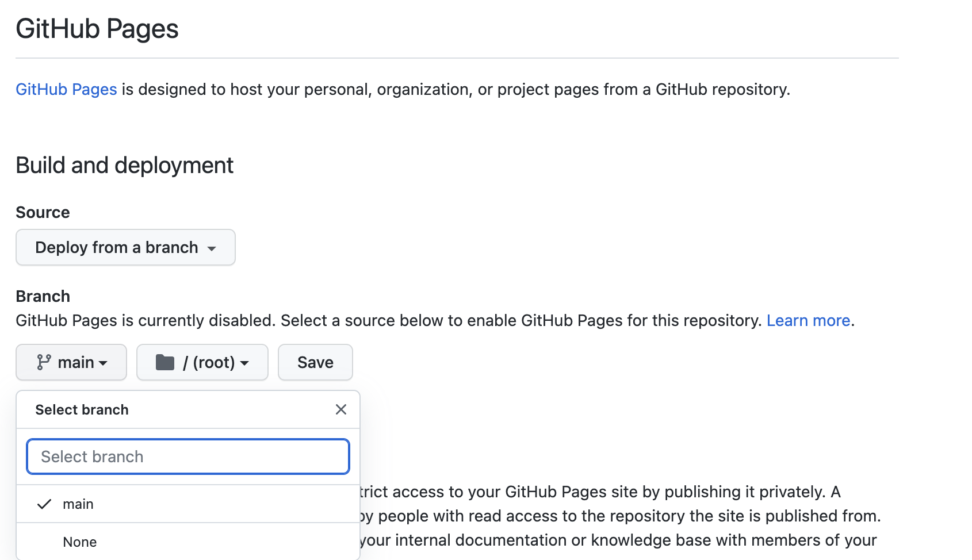
Task: Follow the GitHub Pages link
Action: 66,89
